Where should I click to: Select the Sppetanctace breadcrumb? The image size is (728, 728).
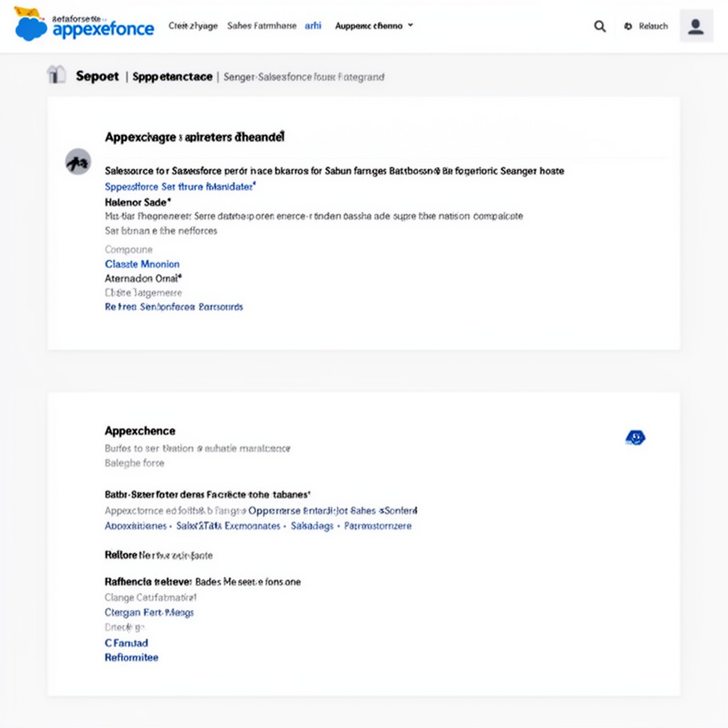click(x=172, y=77)
